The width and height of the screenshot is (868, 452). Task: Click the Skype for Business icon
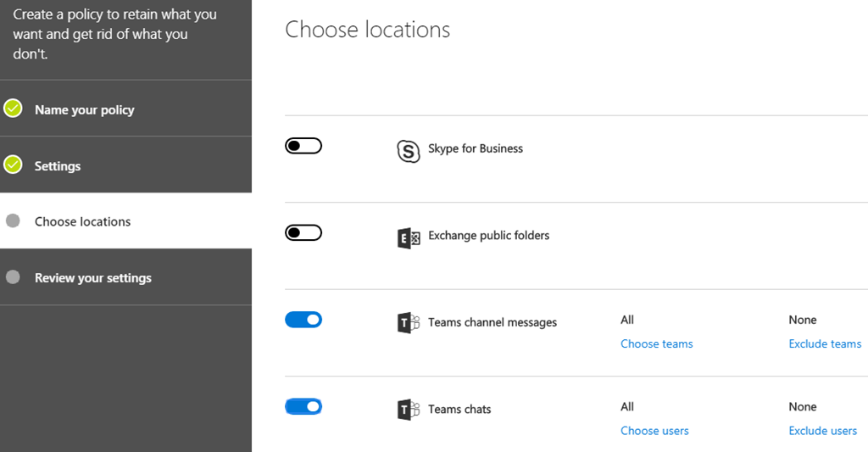click(409, 151)
